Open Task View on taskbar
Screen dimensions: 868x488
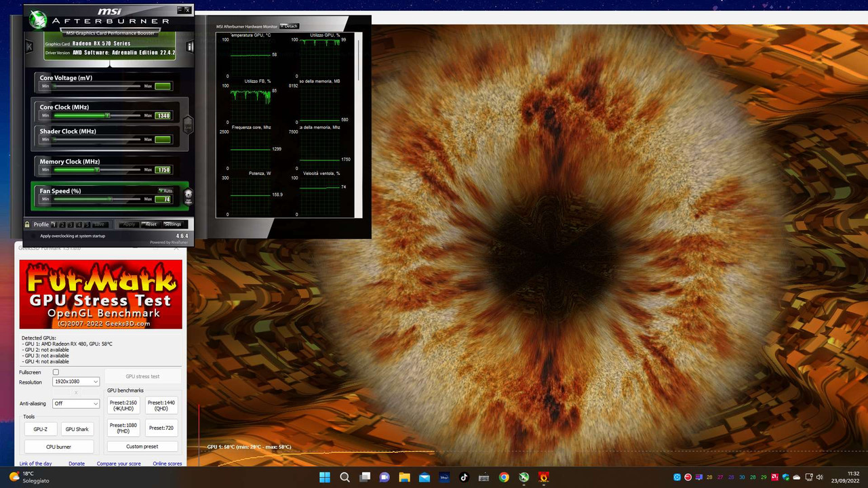[364, 476]
